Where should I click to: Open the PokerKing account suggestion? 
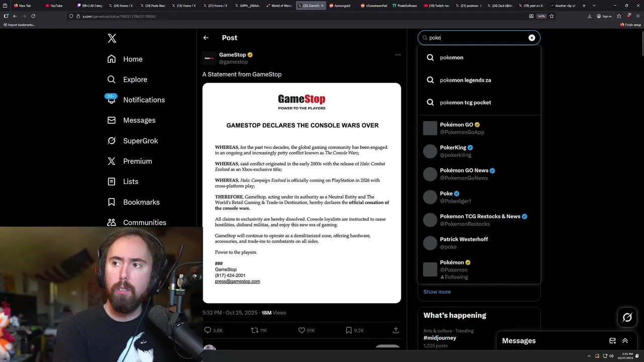tap(479, 151)
